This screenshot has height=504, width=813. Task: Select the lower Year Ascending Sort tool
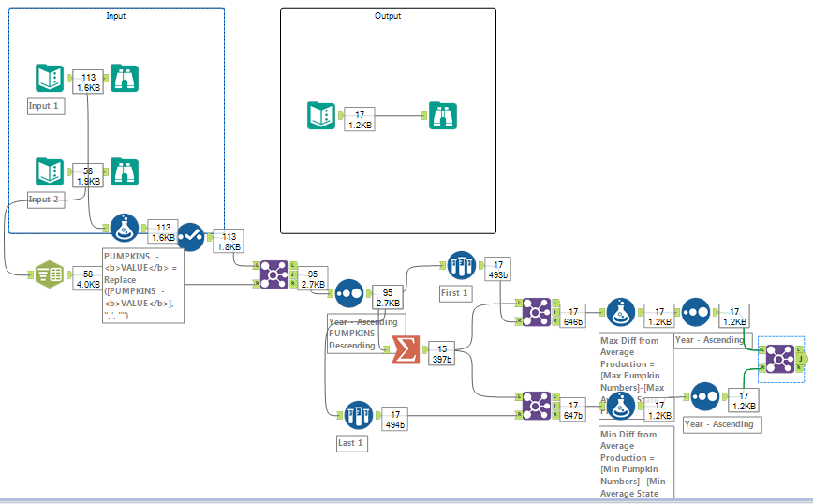tap(705, 396)
